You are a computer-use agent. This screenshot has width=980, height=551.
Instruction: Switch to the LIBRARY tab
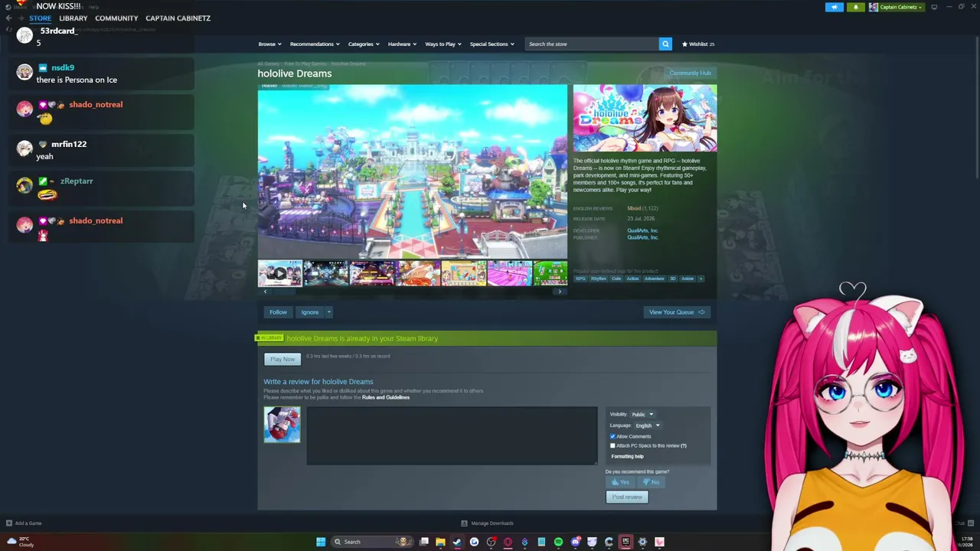(x=73, y=18)
